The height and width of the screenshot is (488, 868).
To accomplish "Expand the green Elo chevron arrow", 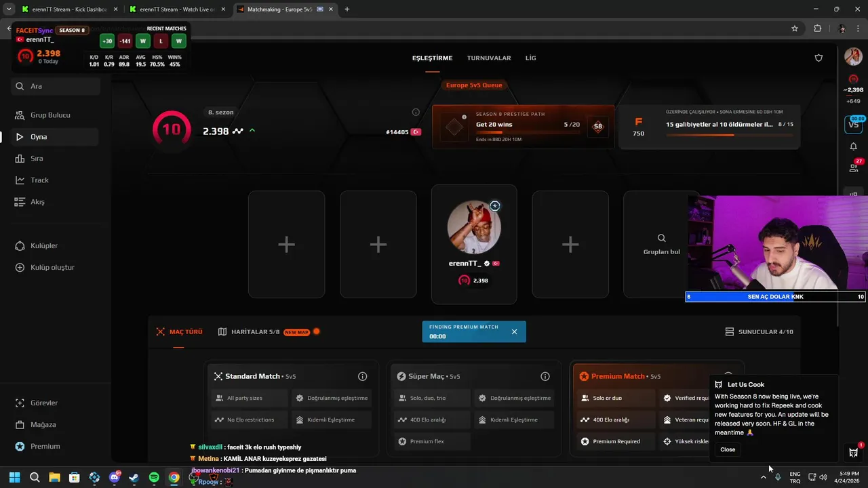I will (x=252, y=130).
